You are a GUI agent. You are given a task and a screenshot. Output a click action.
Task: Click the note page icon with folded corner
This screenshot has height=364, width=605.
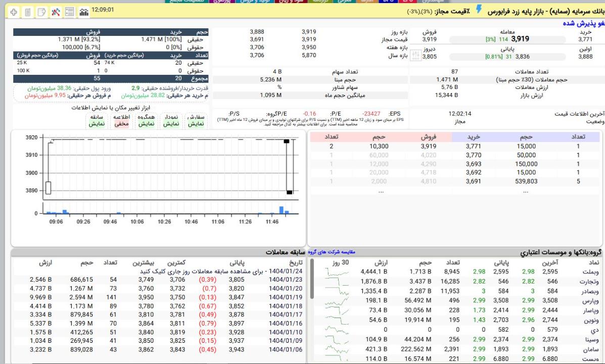(41, 12)
